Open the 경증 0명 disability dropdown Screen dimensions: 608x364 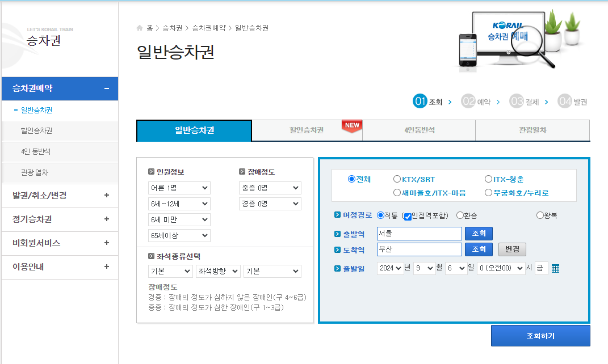tap(271, 203)
